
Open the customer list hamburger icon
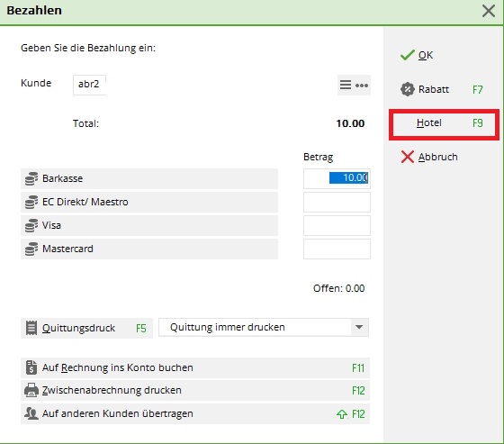346,85
